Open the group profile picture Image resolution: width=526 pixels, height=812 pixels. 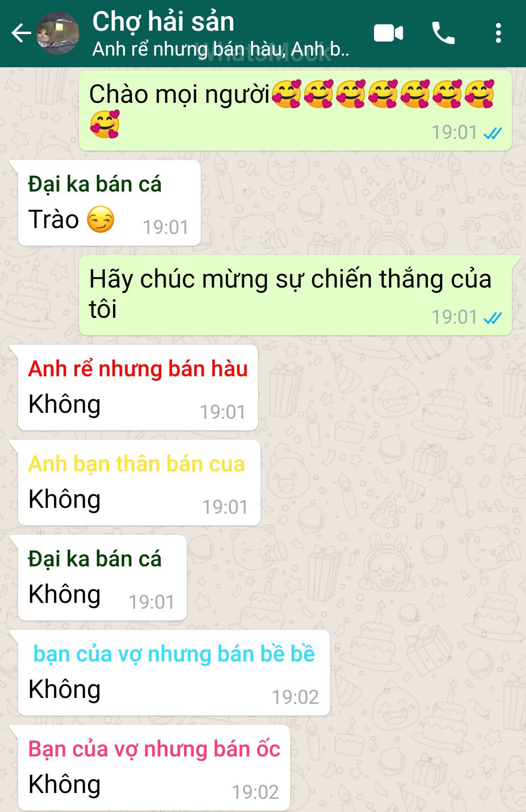coord(58,33)
